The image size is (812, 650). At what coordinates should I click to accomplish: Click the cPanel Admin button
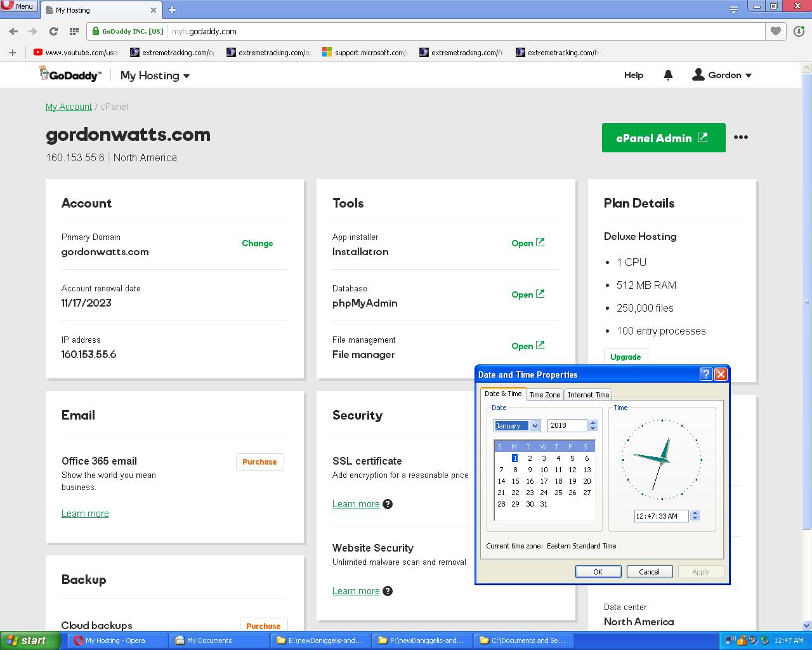pyautogui.click(x=664, y=138)
